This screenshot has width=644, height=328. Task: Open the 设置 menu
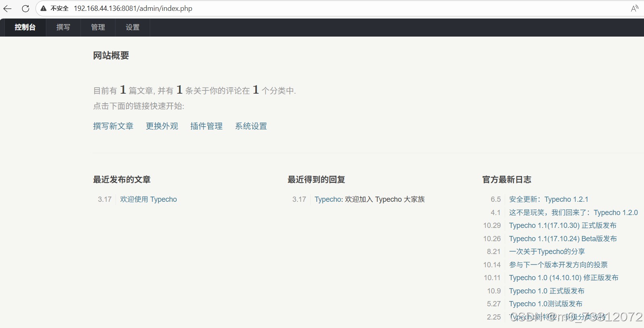(132, 27)
